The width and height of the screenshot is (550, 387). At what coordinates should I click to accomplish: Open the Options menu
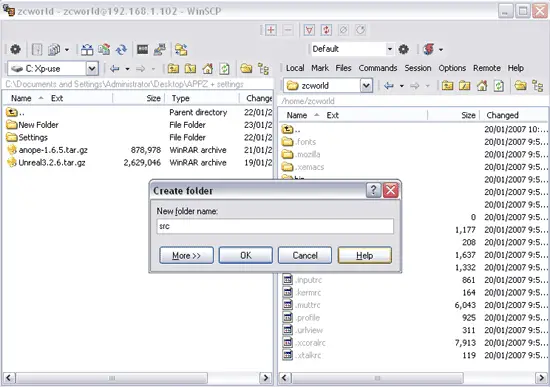pyautogui.click(x=452, y=68)
